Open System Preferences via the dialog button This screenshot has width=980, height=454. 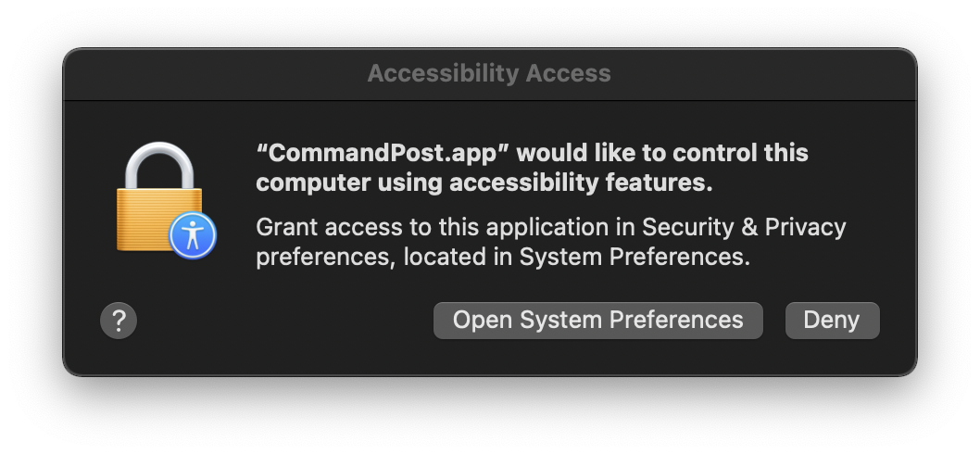point(598,321)
